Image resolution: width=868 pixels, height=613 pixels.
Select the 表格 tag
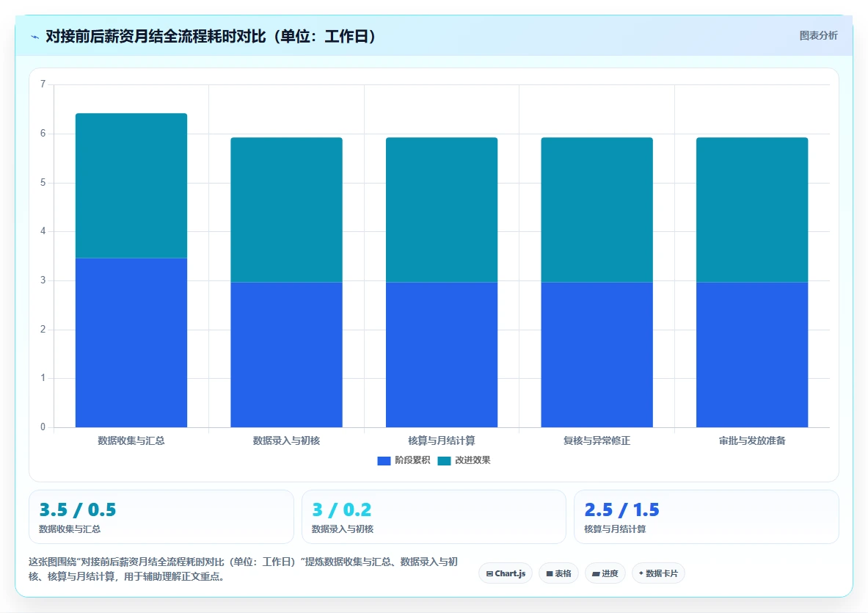tap(558, 573)
